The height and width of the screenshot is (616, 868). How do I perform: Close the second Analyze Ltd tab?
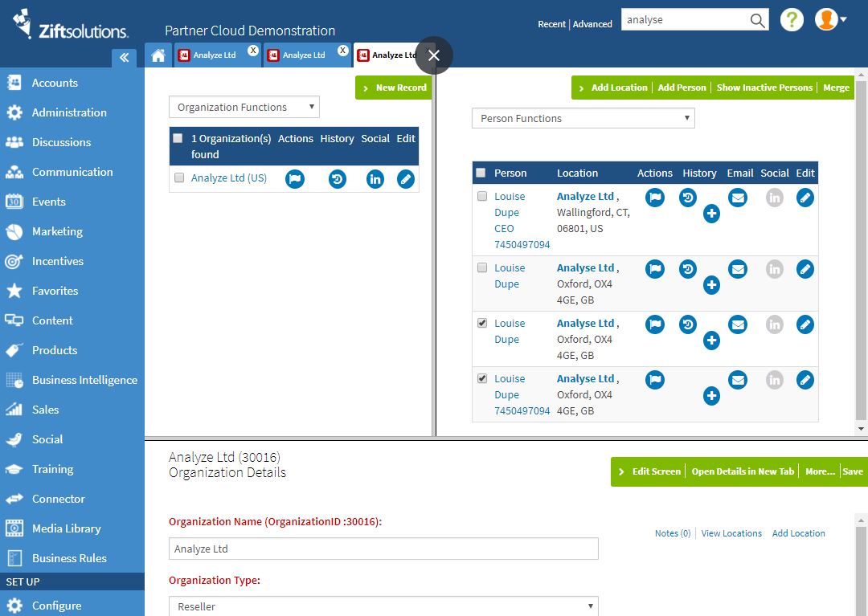343,51
